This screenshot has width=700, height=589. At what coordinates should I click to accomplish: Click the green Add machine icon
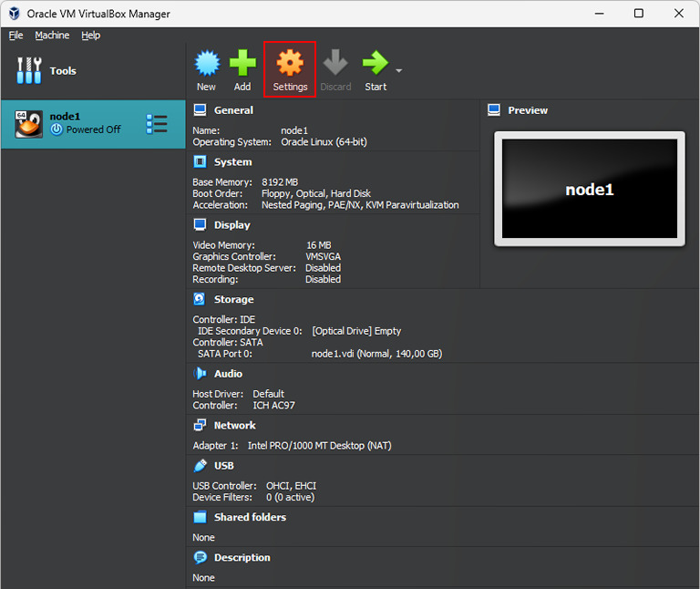click(x=242, y=63)
